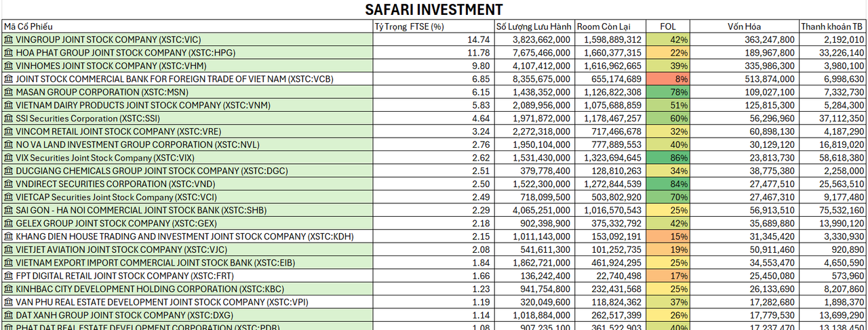Screen dimensions: 868x330
Task: Click the FTSE weight value 6.85
Action: pos(433,79)
